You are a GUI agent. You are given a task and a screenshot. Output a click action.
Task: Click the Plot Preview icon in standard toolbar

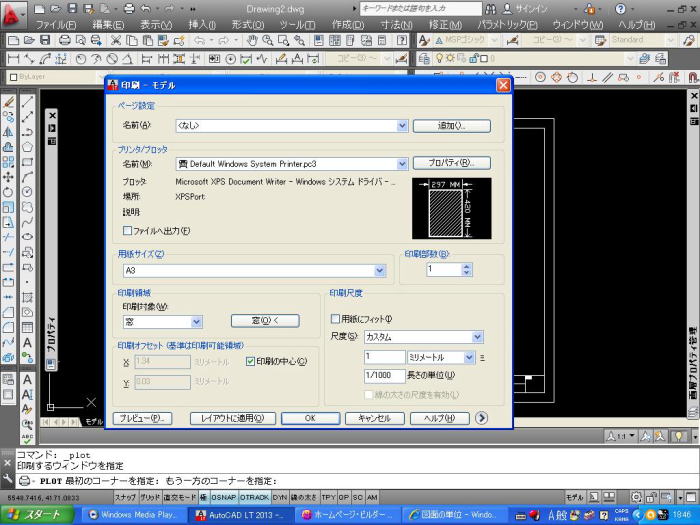point(81,41)
